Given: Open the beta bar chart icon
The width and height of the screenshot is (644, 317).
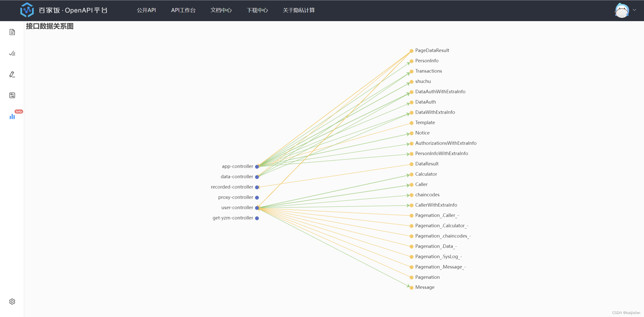Looking at the screenshot, I should pyautogui.click(x=12, y=116).
